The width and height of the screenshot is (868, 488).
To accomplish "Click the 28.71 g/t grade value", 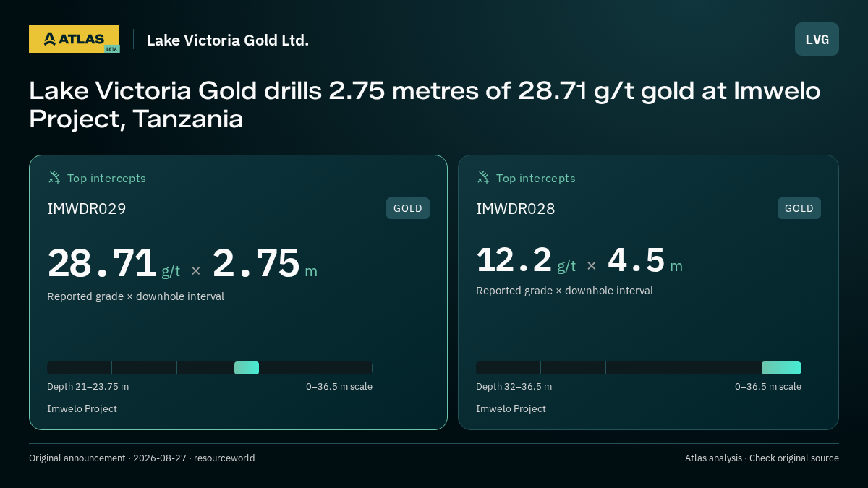I will coord(114,263).
